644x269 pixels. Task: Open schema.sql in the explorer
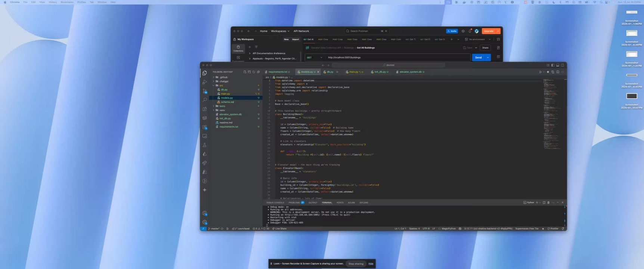[227, 102]
